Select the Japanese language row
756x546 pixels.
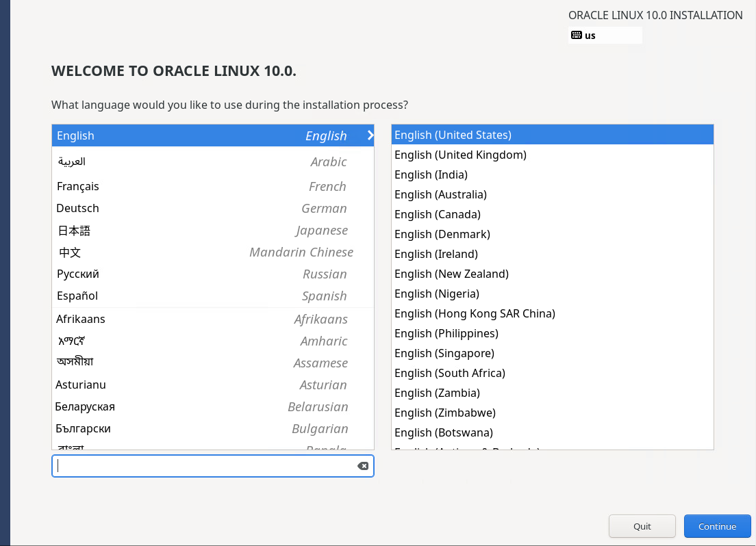coord(212,231)
